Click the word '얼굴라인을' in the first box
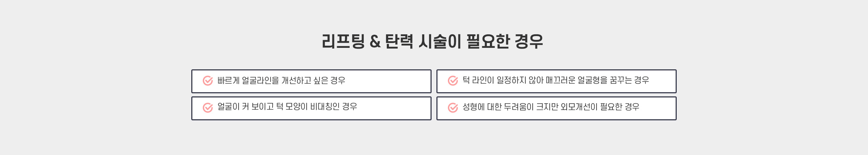 coord(260,80)
